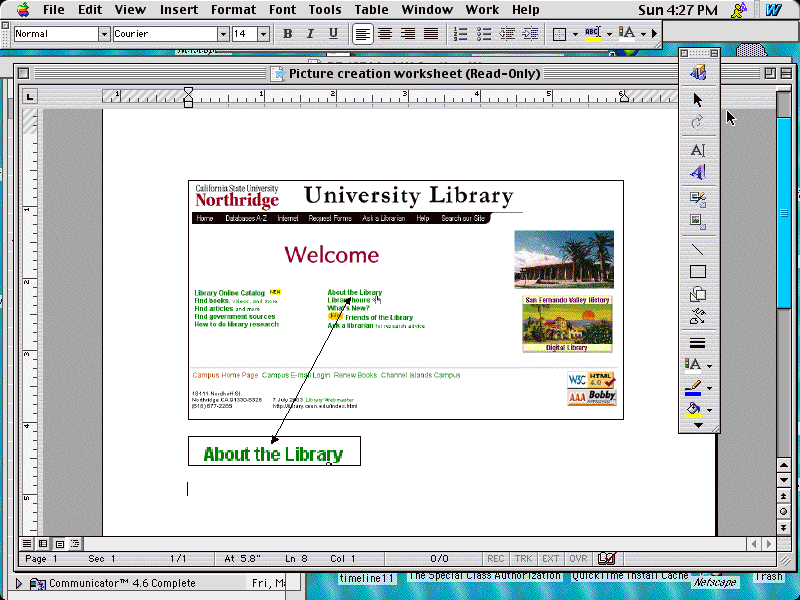Image resolution: width=800 pixels, height=600 pixels.
Task: Show more Formatting toolbar buttons
Action: (655, 34)
